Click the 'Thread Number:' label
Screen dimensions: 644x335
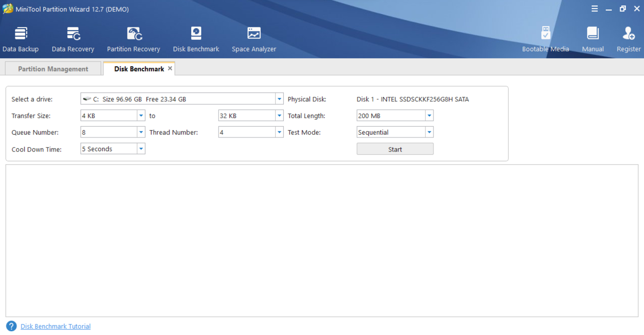(x=173, y=132)
